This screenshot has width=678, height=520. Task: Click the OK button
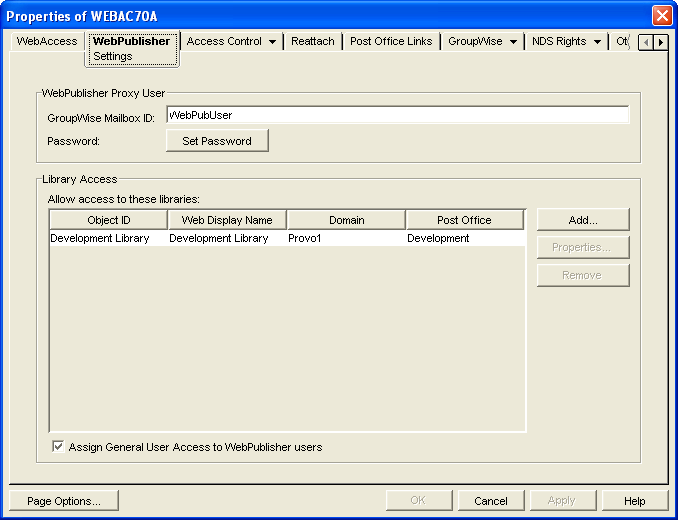(419, 501)
